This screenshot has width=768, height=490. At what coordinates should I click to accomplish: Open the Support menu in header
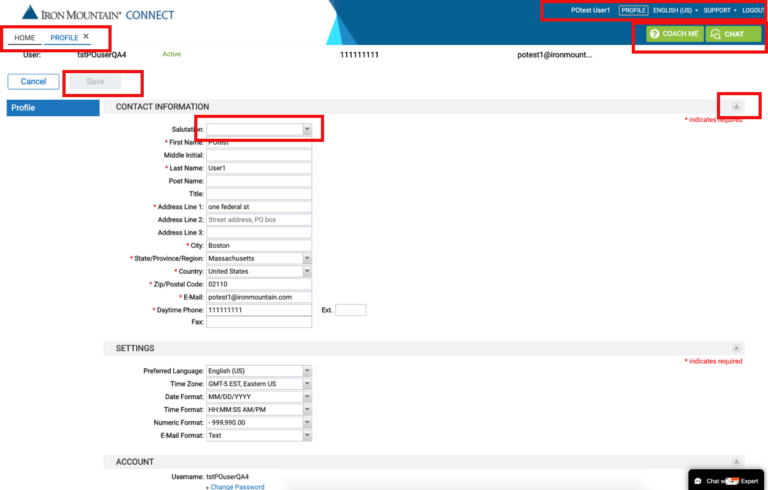coord(720,10)
